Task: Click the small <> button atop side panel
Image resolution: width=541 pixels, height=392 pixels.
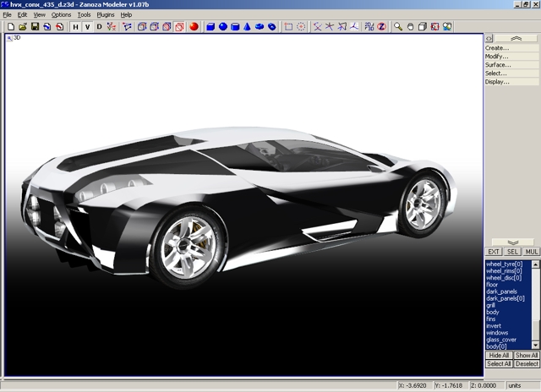Action: (x=489, y=38)
